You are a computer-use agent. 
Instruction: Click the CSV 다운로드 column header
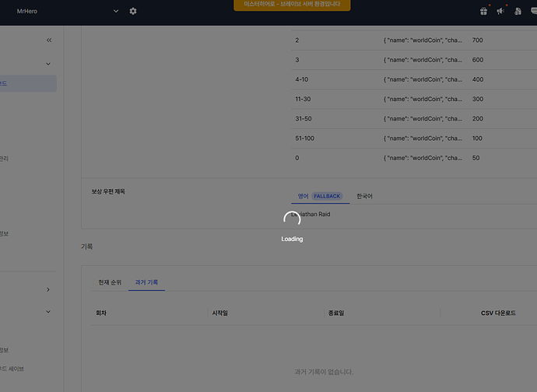(498, 313)
